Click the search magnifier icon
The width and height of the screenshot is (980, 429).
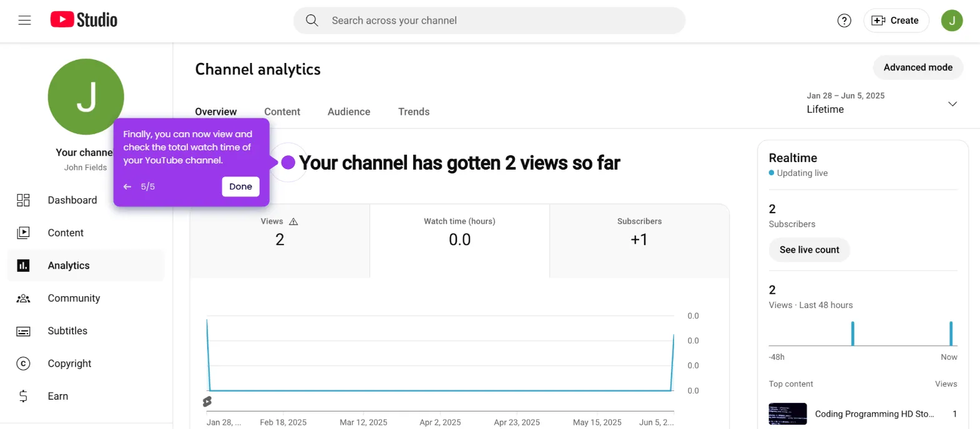312,21
